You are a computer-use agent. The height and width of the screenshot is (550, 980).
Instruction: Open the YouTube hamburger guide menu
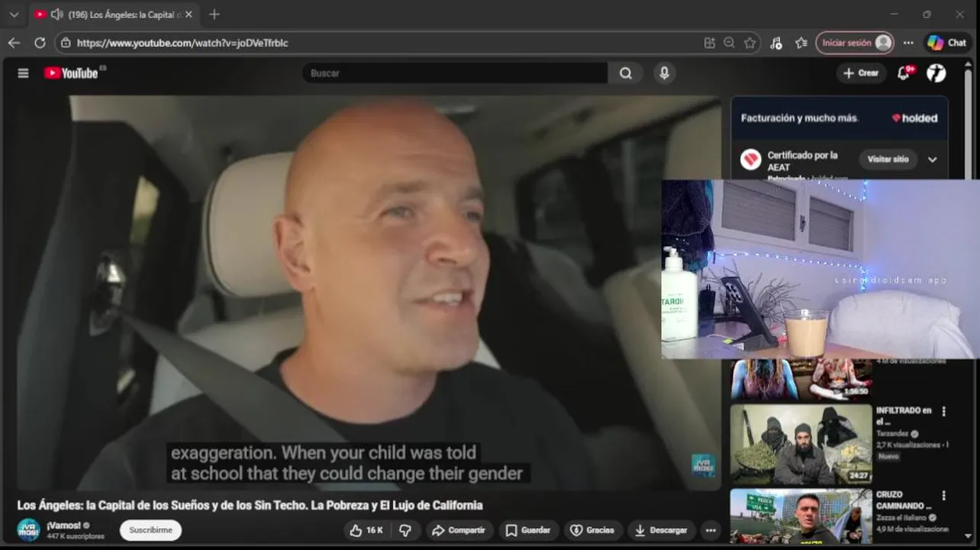pos(23,73)
